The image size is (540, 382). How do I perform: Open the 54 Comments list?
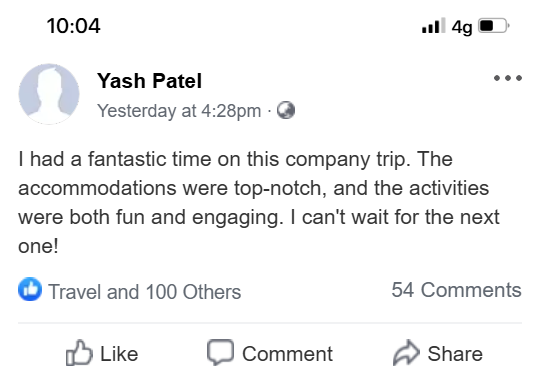point(456,290)
